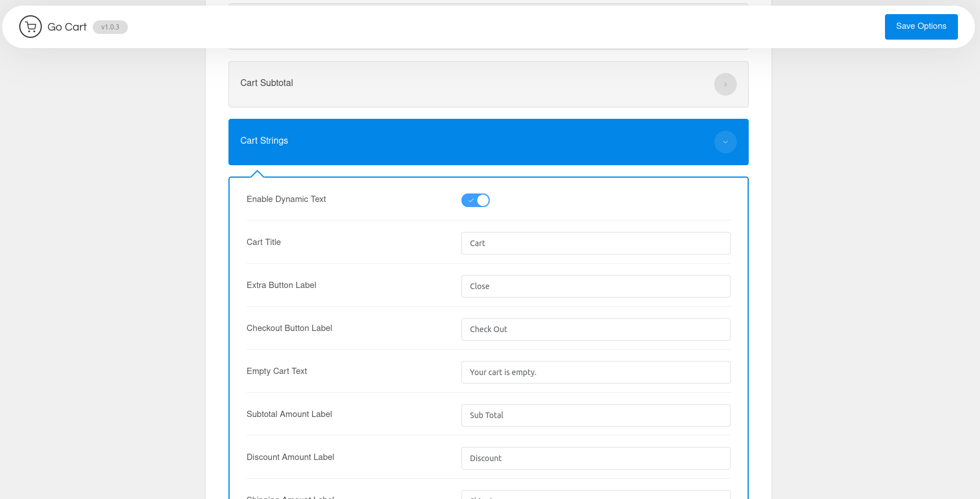The image size is (980, 499).
Task: Click the Empty Cart Text label
Action: coord(277,371)
